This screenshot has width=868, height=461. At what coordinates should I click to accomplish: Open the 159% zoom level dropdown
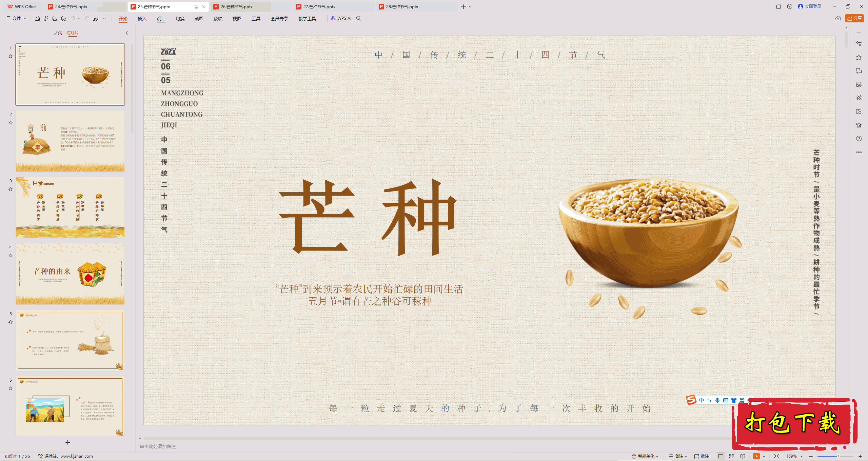[794, 456]
